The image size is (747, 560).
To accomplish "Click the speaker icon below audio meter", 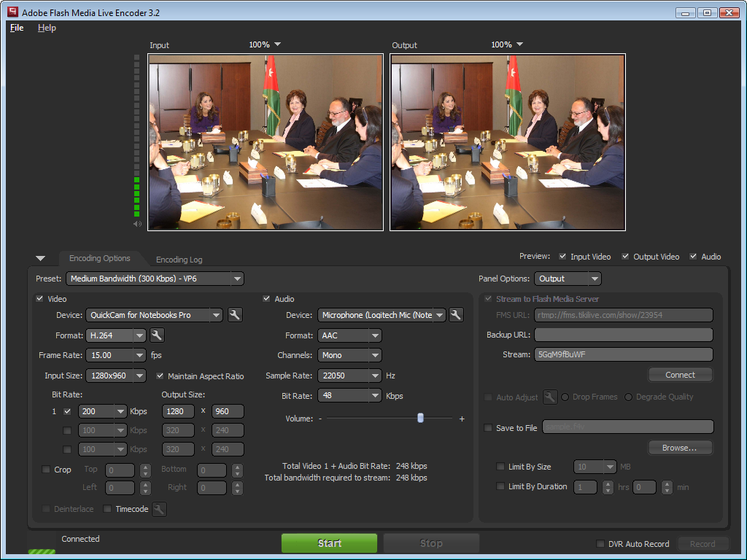I will [x=137, y=224].
